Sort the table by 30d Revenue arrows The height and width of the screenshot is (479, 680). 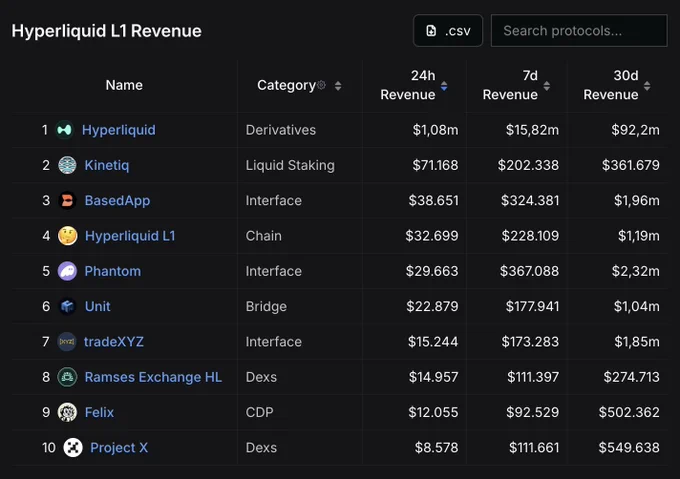[x=647, y=86]
